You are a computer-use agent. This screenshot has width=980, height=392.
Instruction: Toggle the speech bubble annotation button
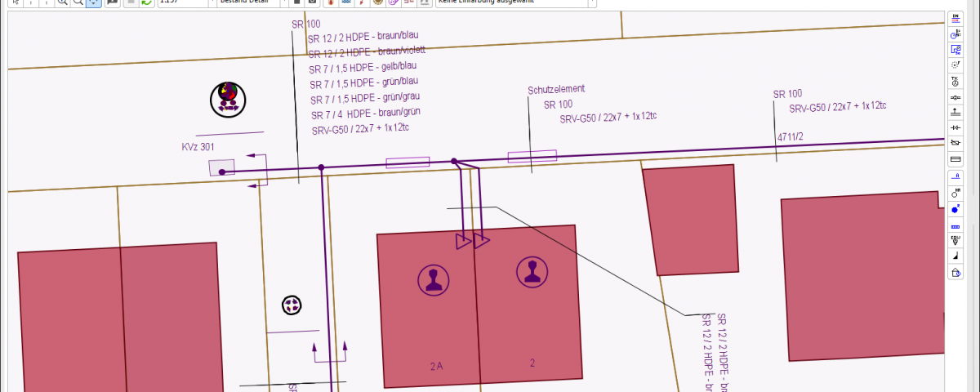[x=113, y=2]
